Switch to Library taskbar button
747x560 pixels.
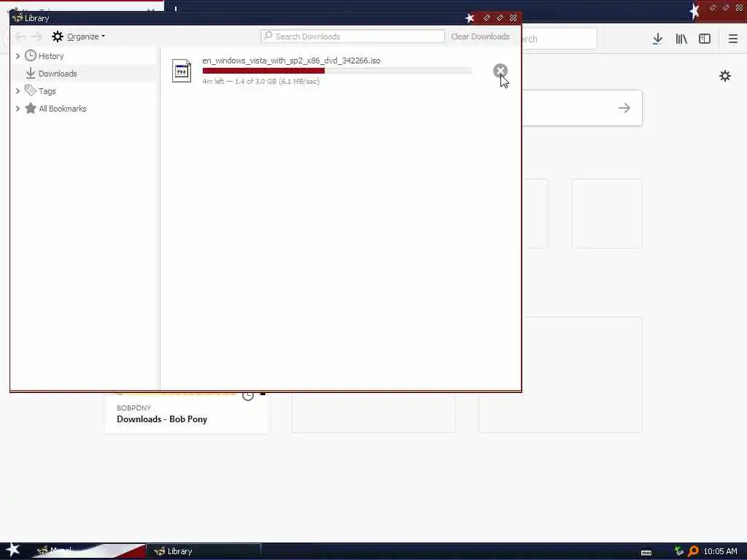coord(204,551)
